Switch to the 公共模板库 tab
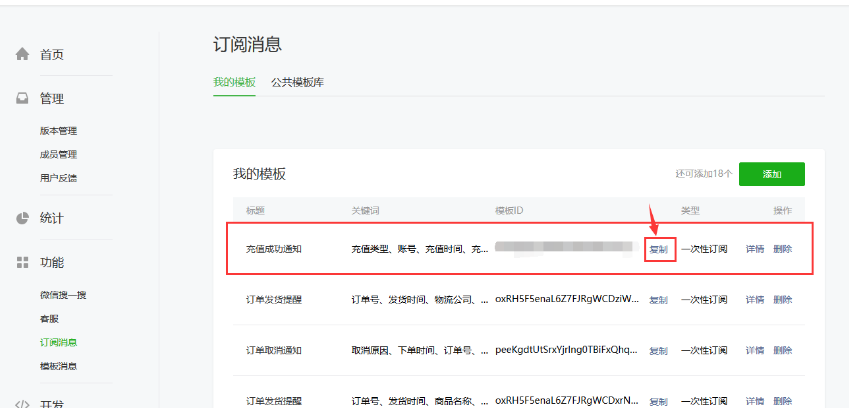The width and height of the screenshot is (849, 408). coord(297,82)
